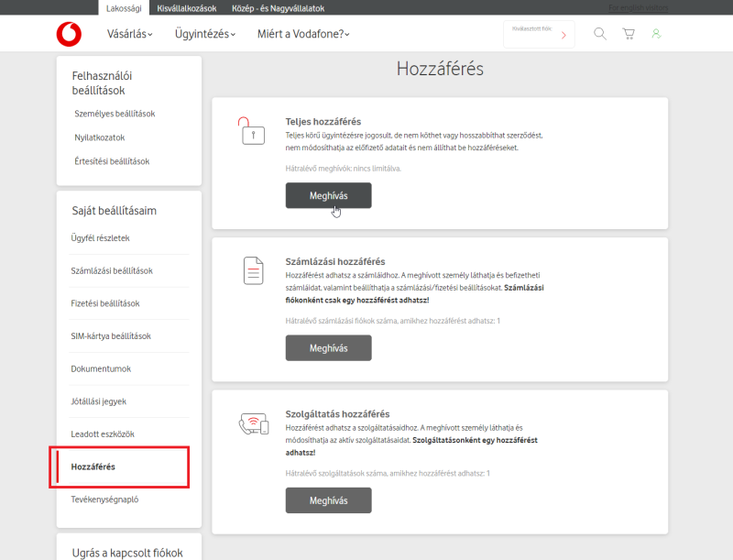Switch to Közép- és Nagyvállalatok tab
Viewport: 733px width, 560px height.
click(279, 8)
